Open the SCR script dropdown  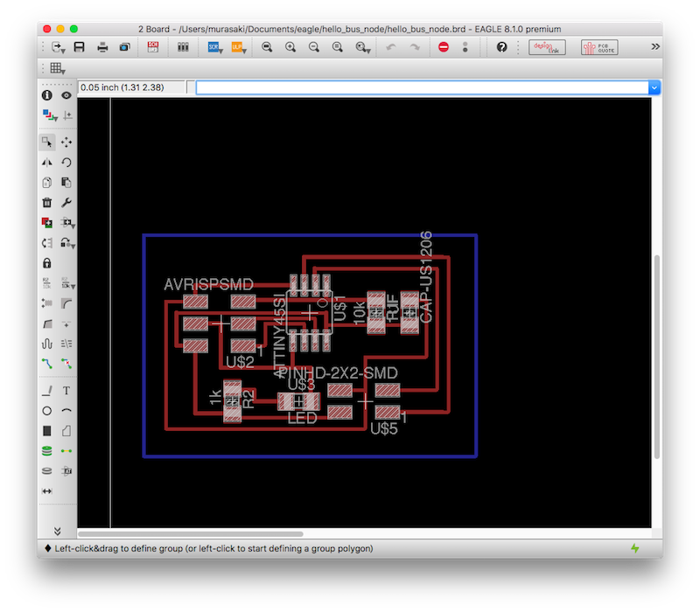[x=215, y=47]
